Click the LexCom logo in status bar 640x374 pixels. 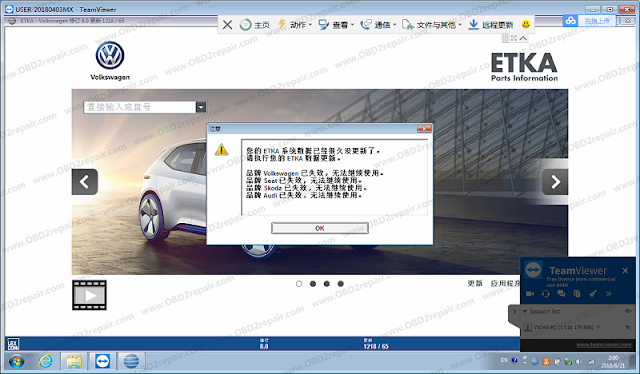(x=13, y=344)
